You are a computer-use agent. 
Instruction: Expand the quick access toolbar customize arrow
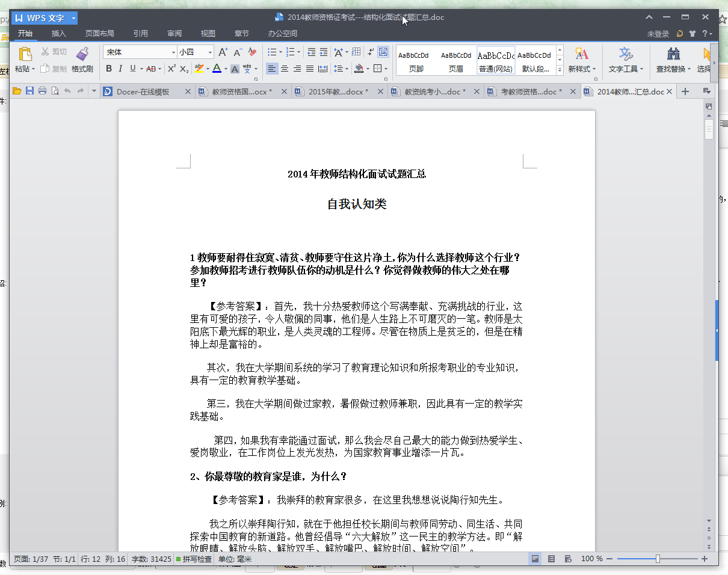click(x=94, y=91)
